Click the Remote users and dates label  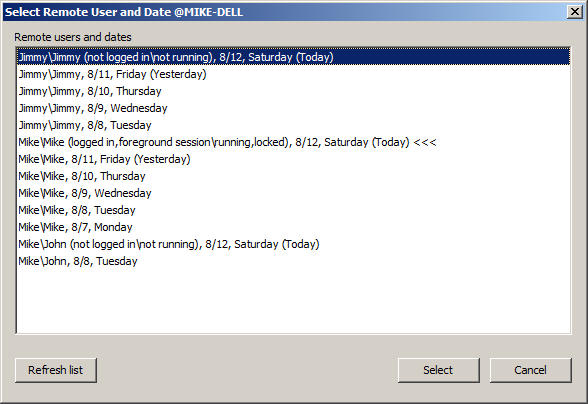[73, 37]
